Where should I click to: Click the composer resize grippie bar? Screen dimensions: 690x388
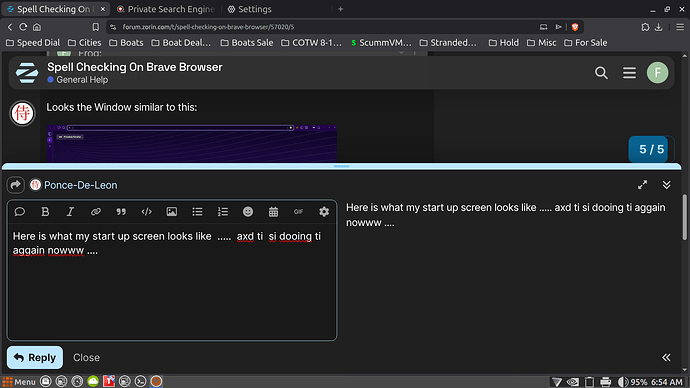point(341,166)
